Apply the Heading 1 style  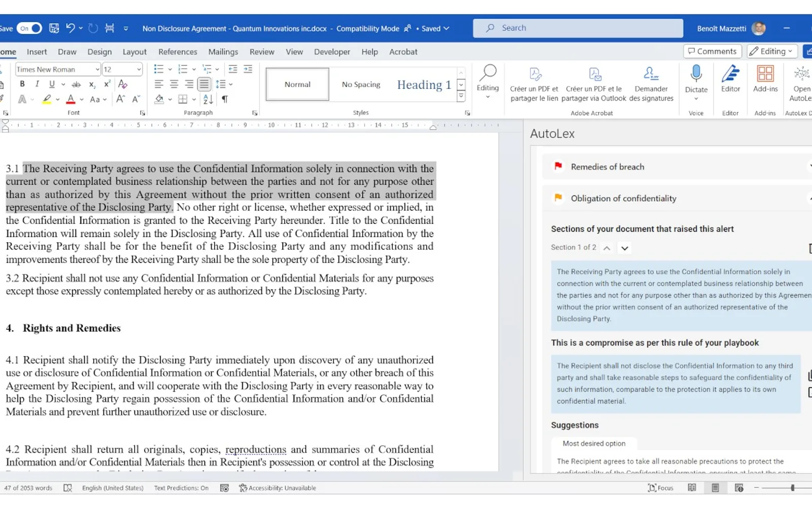(x=424, y=85)
